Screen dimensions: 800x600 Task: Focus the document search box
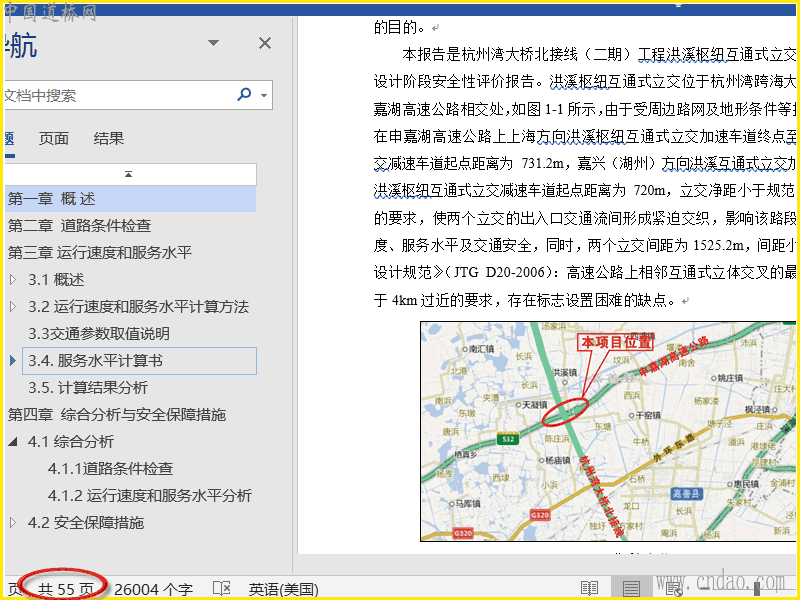click(118, 95)
